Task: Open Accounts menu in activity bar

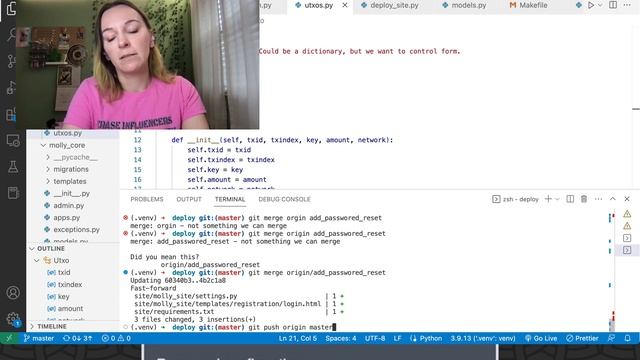Action: [13, 293]
